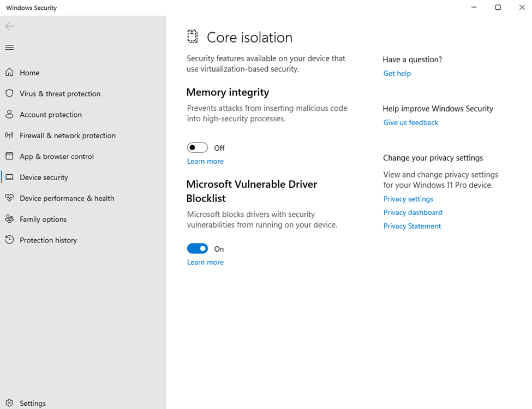Click the App & browser control window icon
The height and width of the screenshot is (409, 532).
click(9, 156)
